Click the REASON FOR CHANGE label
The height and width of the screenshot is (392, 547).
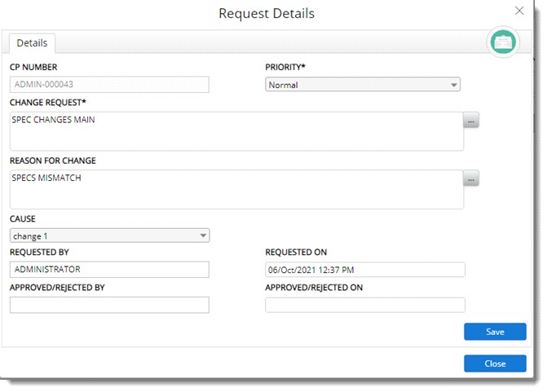52,161
